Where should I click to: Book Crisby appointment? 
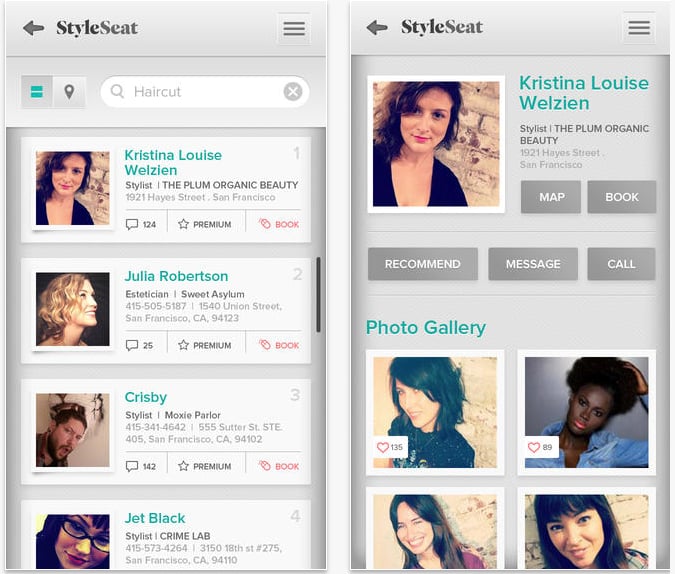(279, 466)
